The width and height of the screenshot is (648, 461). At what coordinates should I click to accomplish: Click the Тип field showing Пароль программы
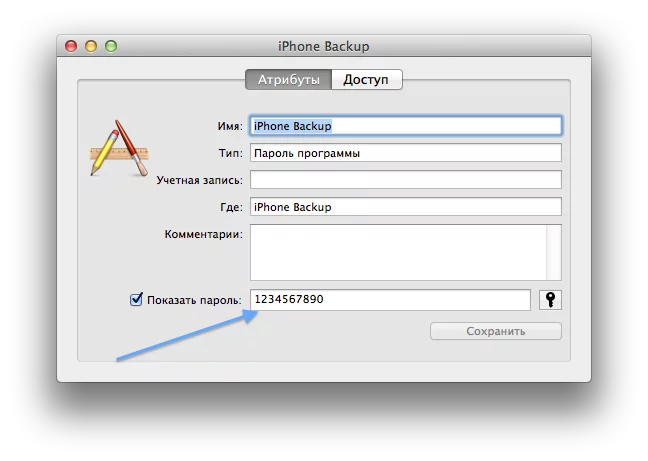point(406,153)
